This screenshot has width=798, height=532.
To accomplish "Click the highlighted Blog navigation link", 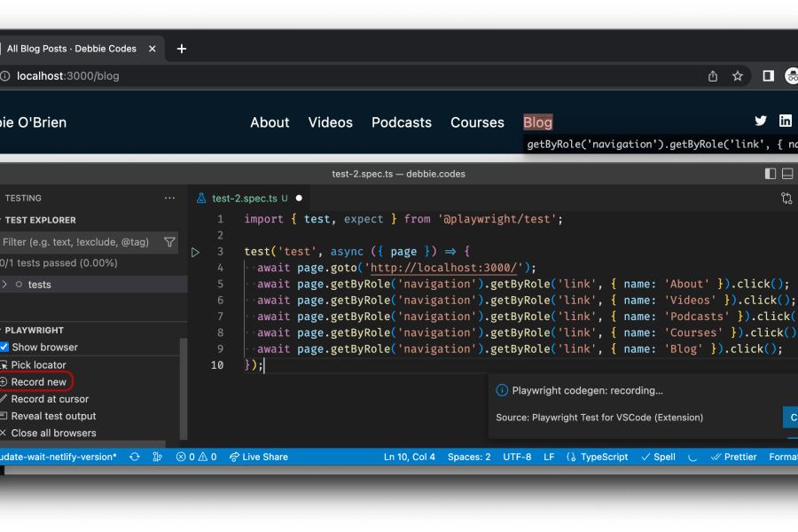I will tap(538, 122).
